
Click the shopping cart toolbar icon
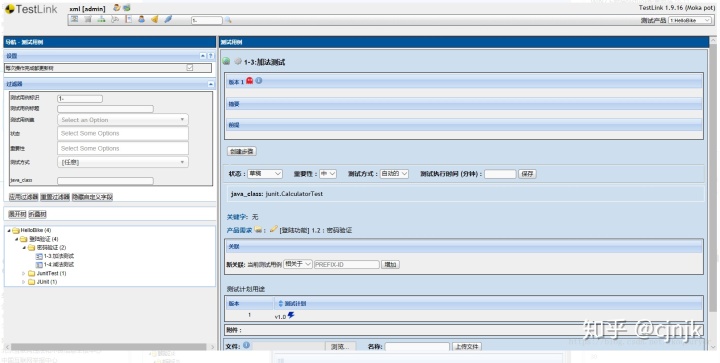tap(88, 19)
